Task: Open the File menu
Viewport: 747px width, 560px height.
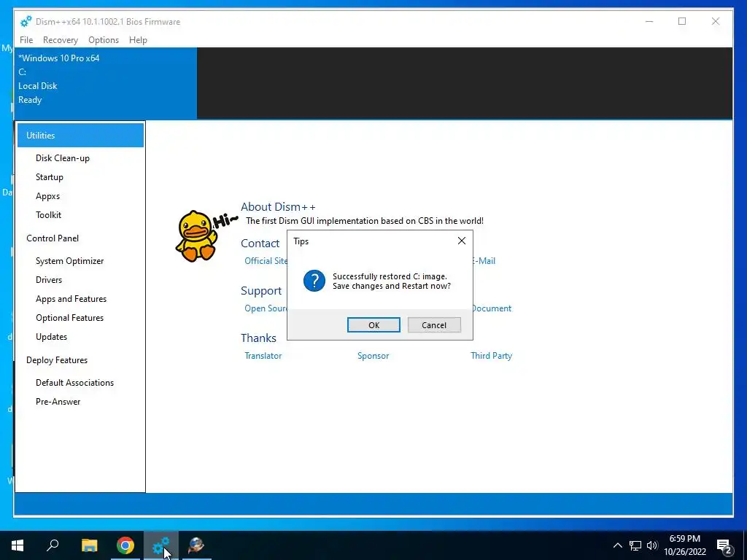Action: point(26,40)
